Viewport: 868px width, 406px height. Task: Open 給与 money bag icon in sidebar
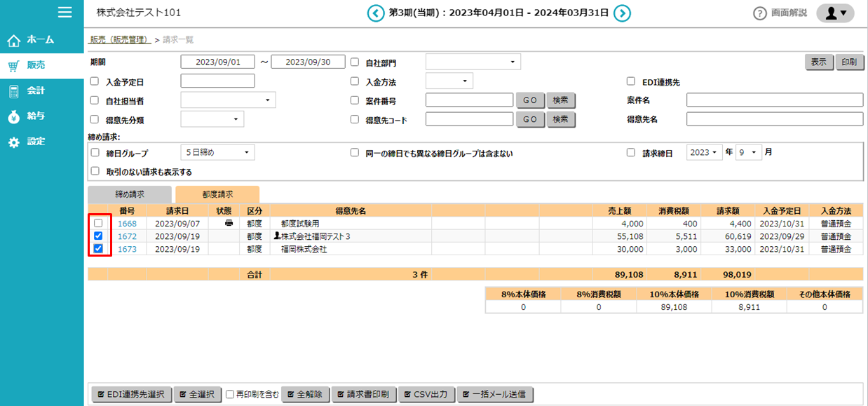13,116
